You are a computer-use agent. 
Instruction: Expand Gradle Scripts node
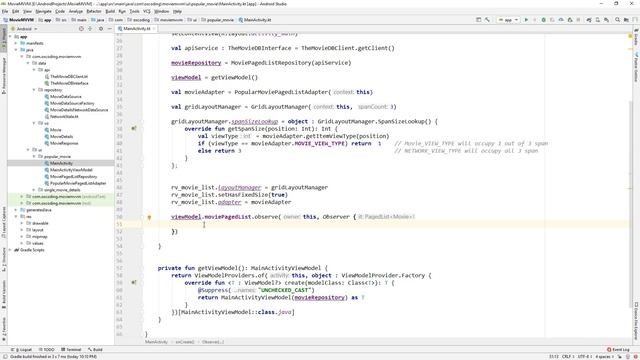(x=11, y=250)
